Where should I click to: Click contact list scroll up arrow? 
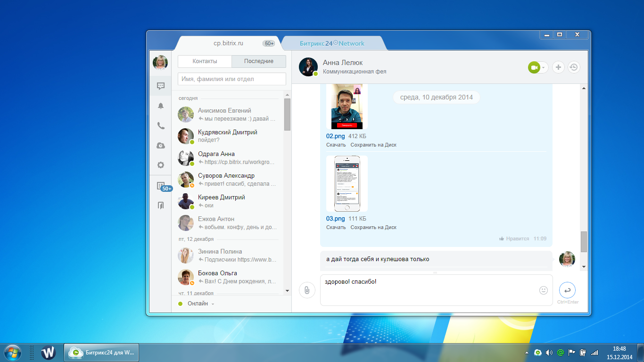click(x=287, y=95)
